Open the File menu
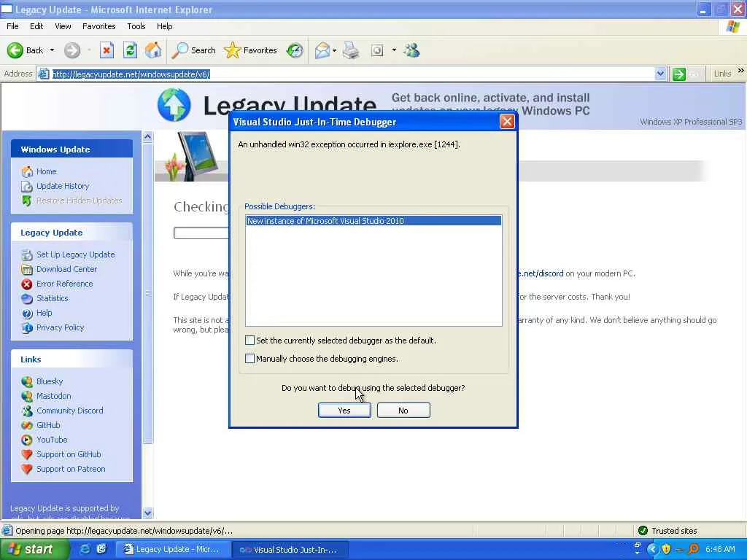 12,26
